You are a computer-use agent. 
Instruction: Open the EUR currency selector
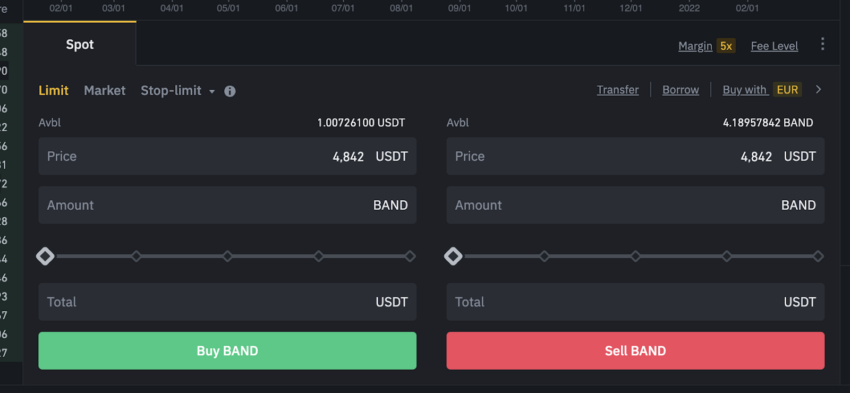(787, 89)
